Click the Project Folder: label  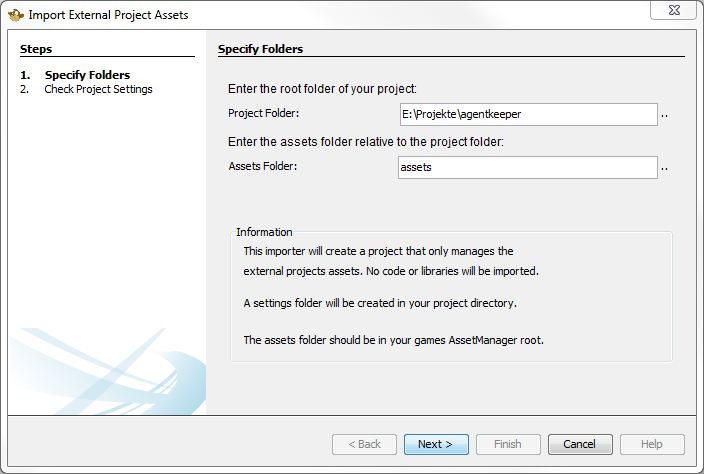(x=263, y=114)
